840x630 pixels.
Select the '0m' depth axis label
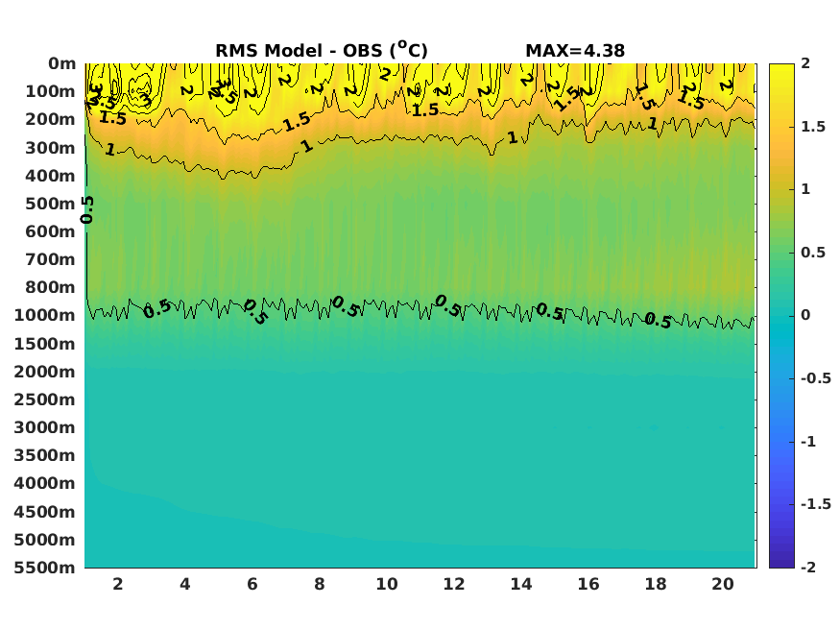(x=62, y=63)
